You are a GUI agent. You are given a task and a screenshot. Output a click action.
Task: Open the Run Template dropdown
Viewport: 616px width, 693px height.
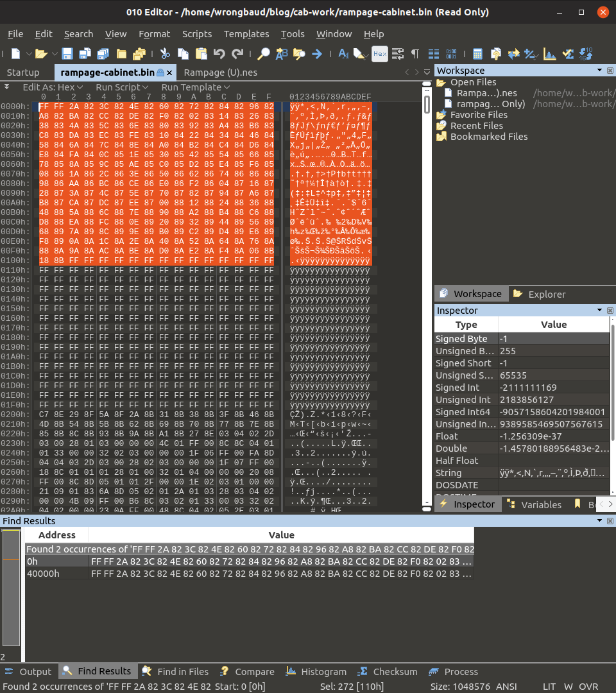195,87
